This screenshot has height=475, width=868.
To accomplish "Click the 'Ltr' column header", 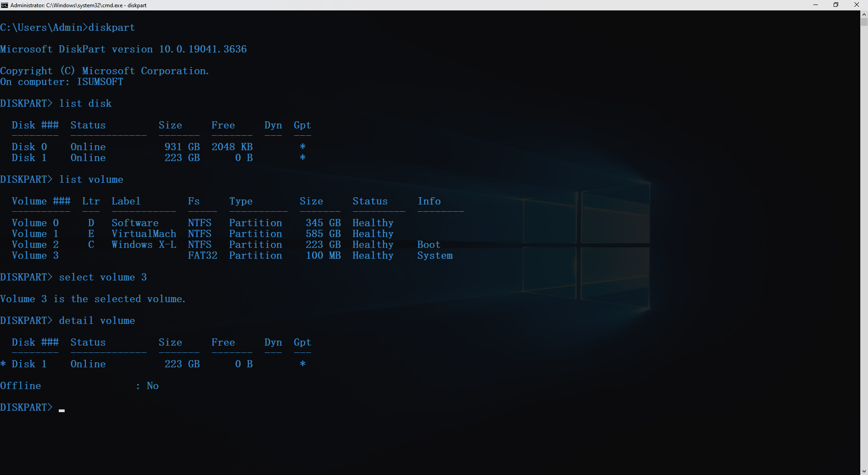I will coord(91,201).
